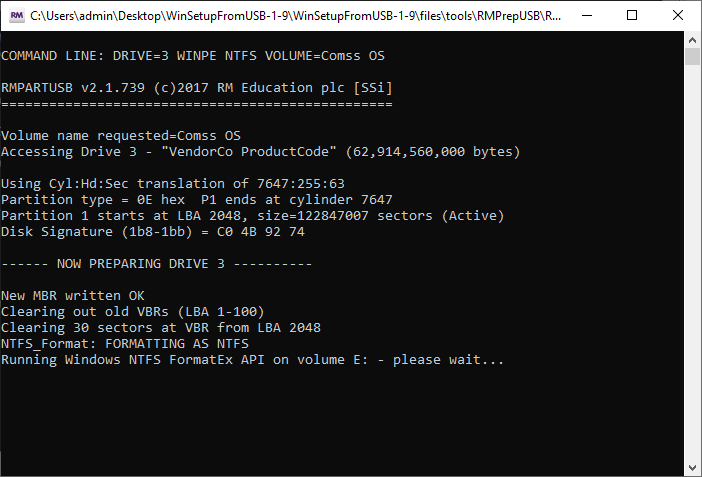The image size is (702, 477).
Task: Click the COMMAND LINE: DRIVE=3 text line
Action: (x=193, y=56)
